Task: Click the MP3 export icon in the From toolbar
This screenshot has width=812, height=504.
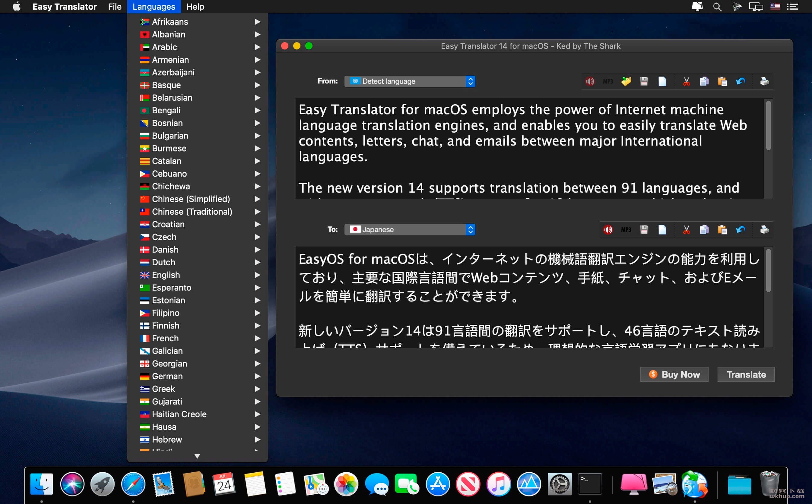Action: pos(608,81)
